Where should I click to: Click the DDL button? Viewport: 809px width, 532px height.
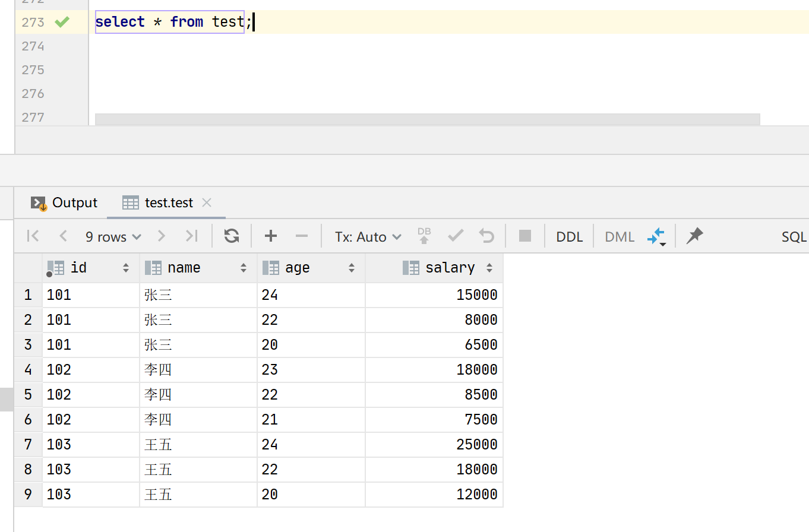pyautogui.click(x=569, y=237)
